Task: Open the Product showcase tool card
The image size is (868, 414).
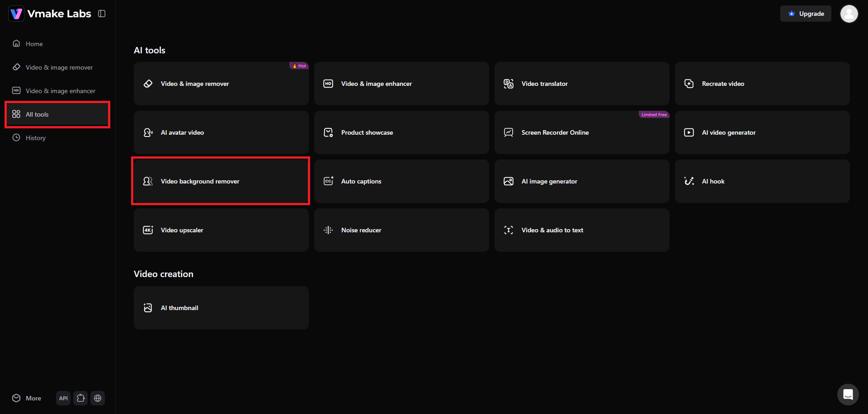Action: click(x=401, y=132)
